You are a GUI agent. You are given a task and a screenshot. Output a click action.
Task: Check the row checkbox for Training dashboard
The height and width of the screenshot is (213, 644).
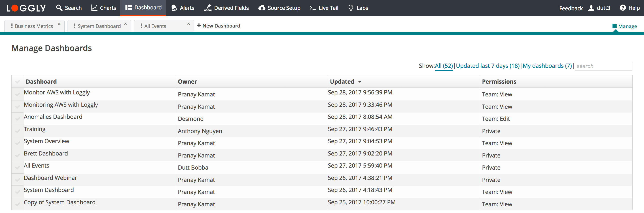(17, 130)
